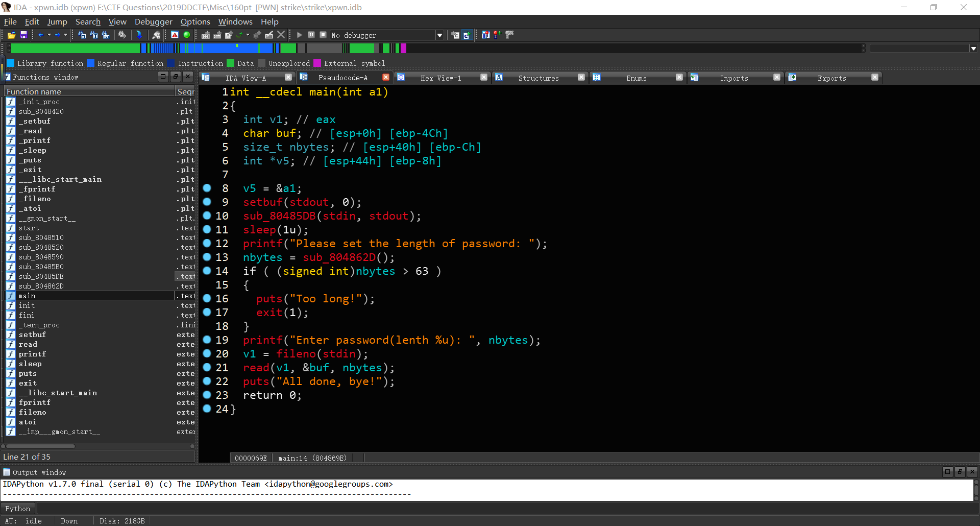Click the Python button in the output bar

click(18, 509)
